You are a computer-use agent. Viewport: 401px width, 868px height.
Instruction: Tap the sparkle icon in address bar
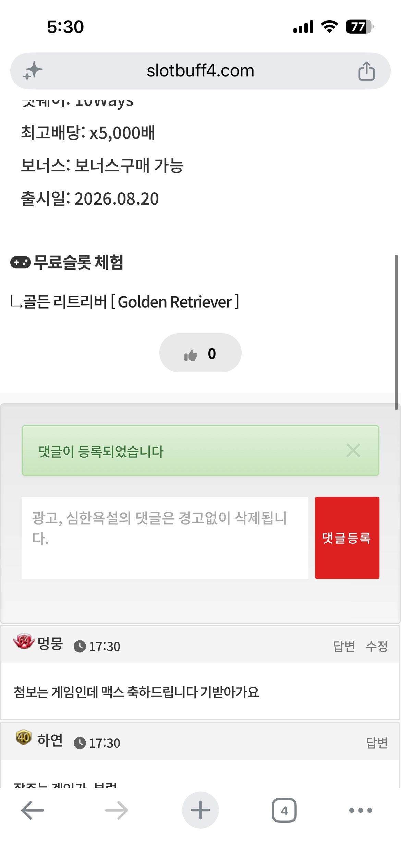33,71
